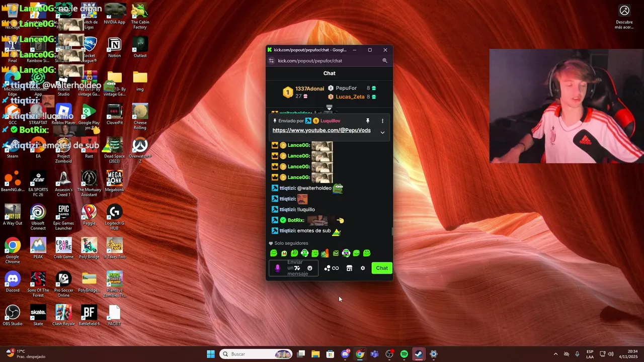The image size is (644, 362).
Task: Open the 7TV emote menu icon
Action: [x=297, y=268]
